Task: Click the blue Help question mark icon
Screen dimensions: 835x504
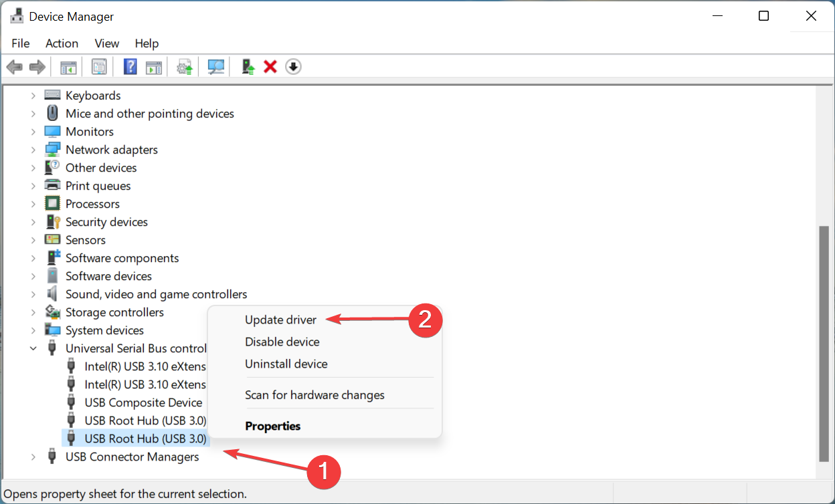Action: point(130,67)
